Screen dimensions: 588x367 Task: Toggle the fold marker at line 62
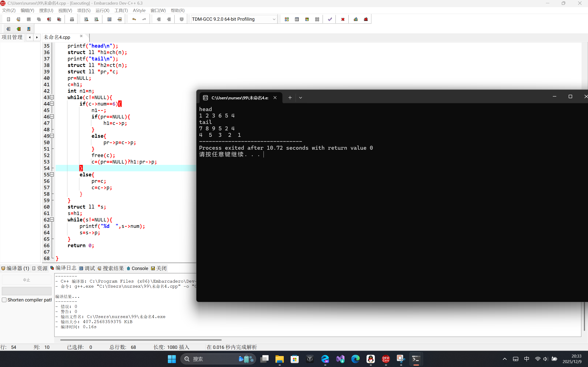(x=52, y=220)
